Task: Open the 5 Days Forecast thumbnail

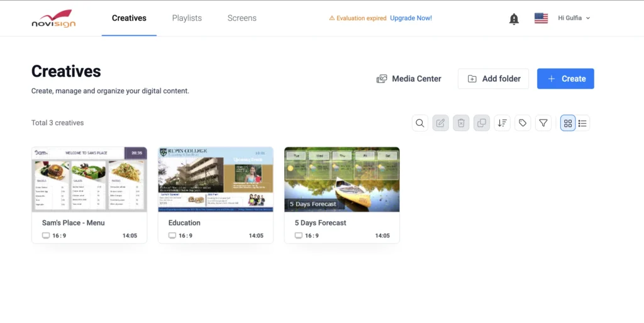Action: pyautogui.click(x=341, y=179)
